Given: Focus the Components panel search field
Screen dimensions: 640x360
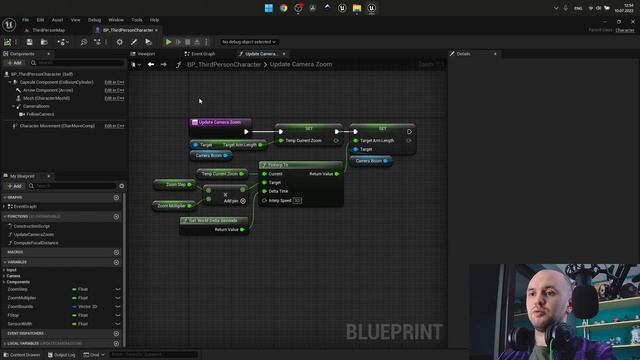Looking at the screenshot, I should (x=77, y=63).
